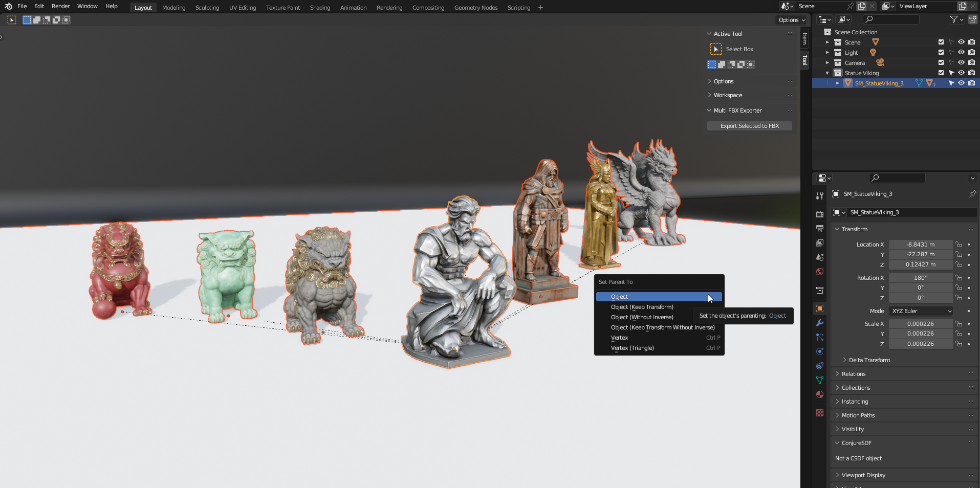Open the Particles properties tab
The image size is (980, 488).
tap(820, 337)
